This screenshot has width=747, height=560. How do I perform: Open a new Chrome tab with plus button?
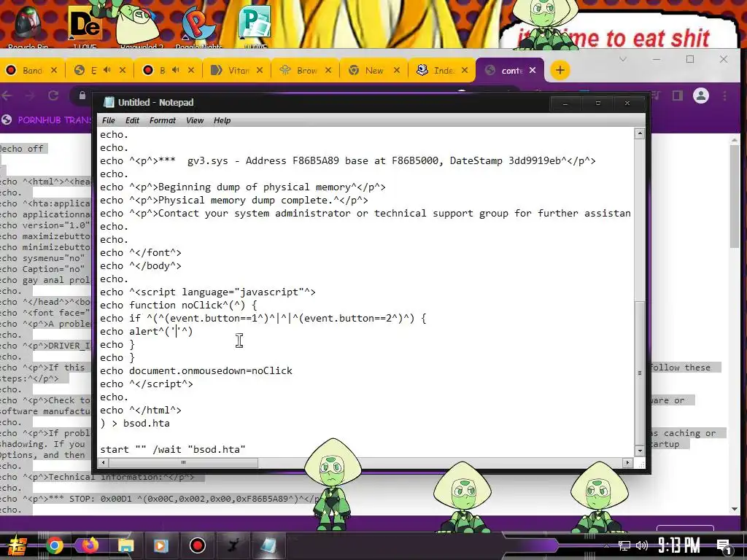(560, 71)
